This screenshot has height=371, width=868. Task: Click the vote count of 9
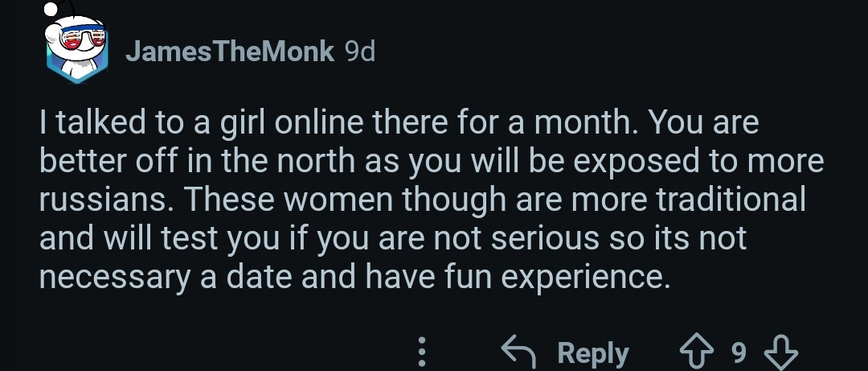[739, 352]
